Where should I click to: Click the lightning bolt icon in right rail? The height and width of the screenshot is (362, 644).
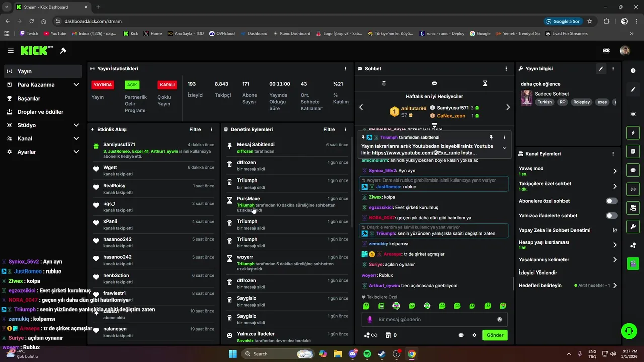(x=633, y=133)
